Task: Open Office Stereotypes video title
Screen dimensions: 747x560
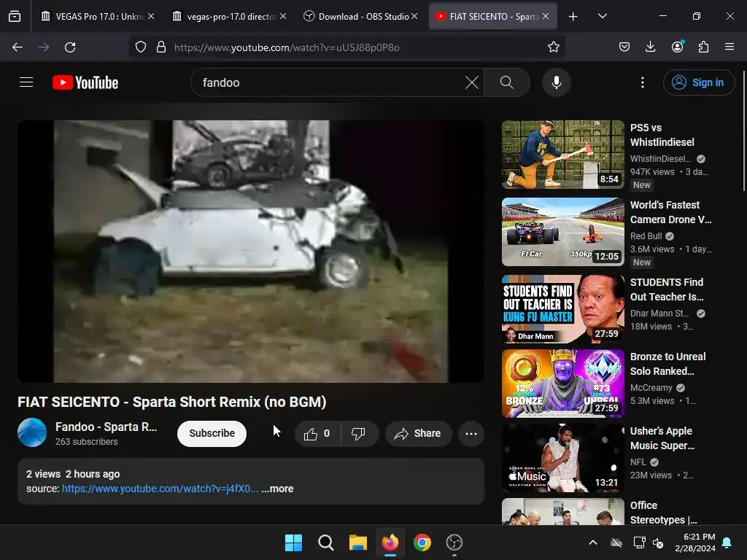Action: [663, 513]
